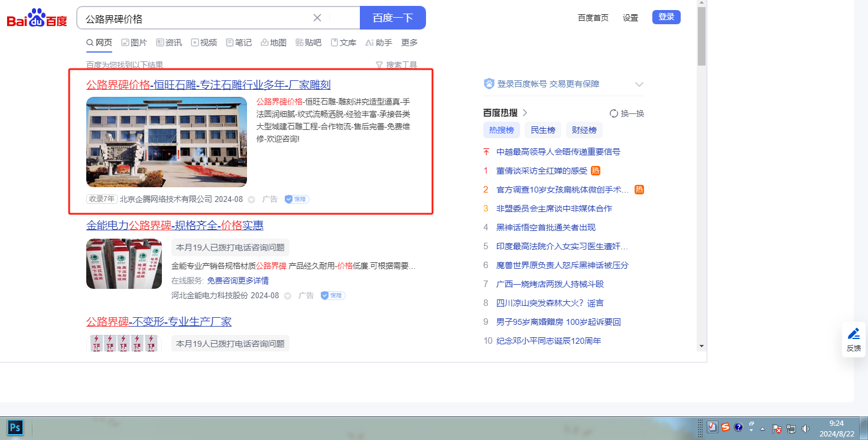
Task: Open Photoshop from the taskbar
Action: [x=15, y=427]
